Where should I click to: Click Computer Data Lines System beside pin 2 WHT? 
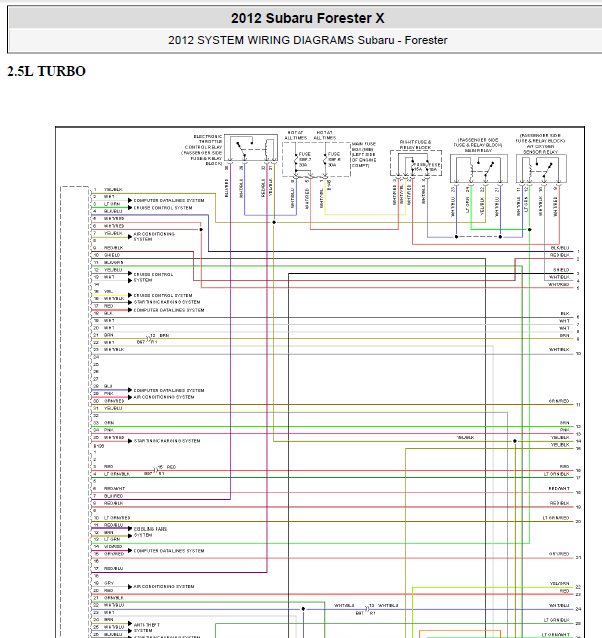(x=169, y=201)
